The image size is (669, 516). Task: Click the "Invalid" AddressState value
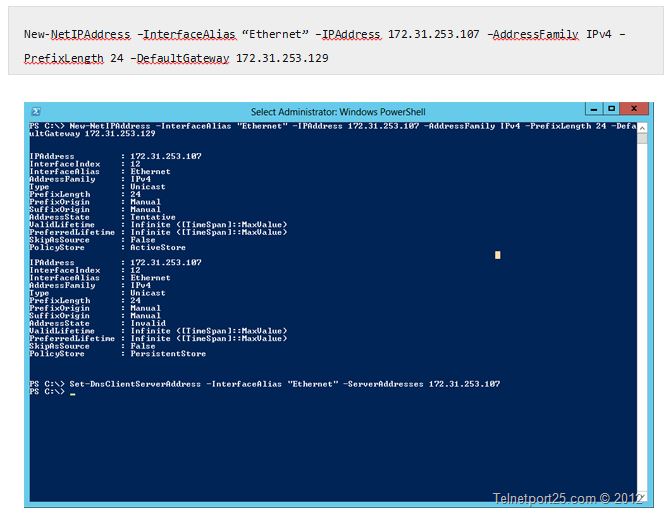(150, 323)
